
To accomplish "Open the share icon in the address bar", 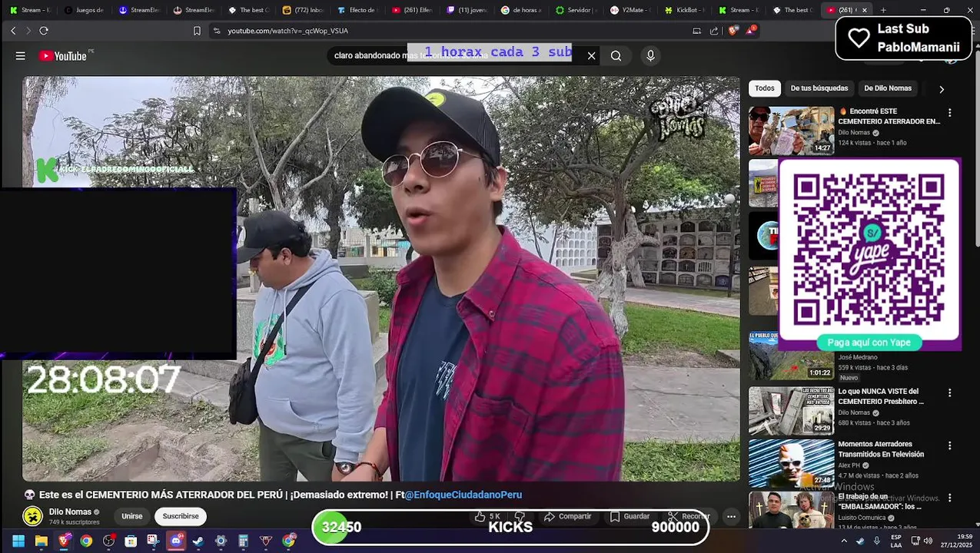I will (714, 31).
